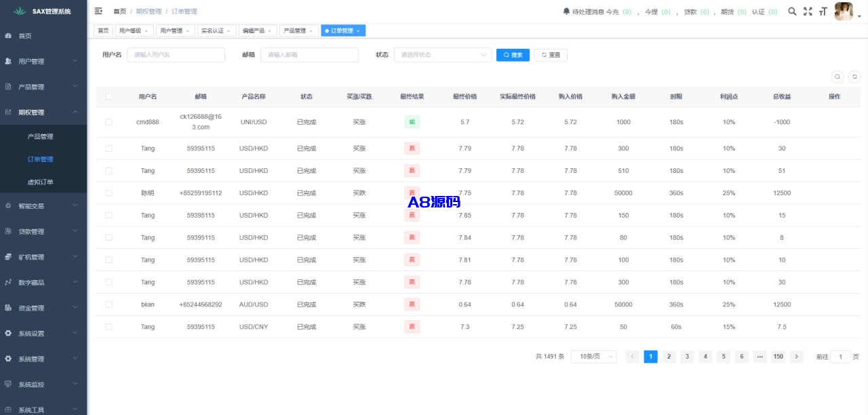Open the font size icon
Image resolution: width=868 pixels, height=415 pixels.
[823, 12]
